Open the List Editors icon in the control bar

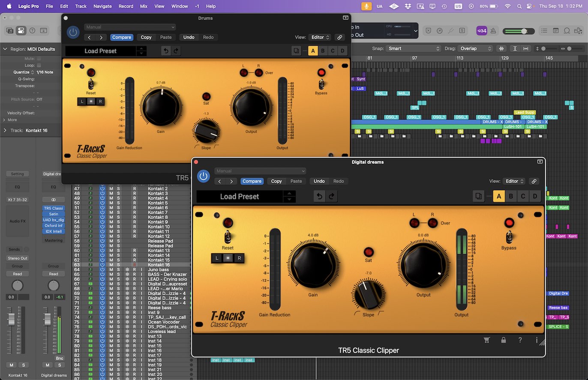[544, 30]
